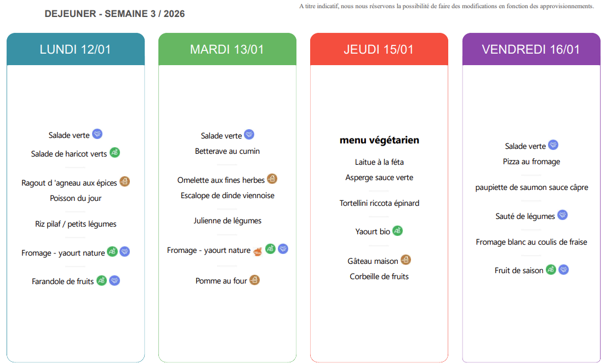The height and width of the screenshot is (364, 611).
Task: Click the green AB icon beside Yaourt bio
Action: click(x=397, y=231)
